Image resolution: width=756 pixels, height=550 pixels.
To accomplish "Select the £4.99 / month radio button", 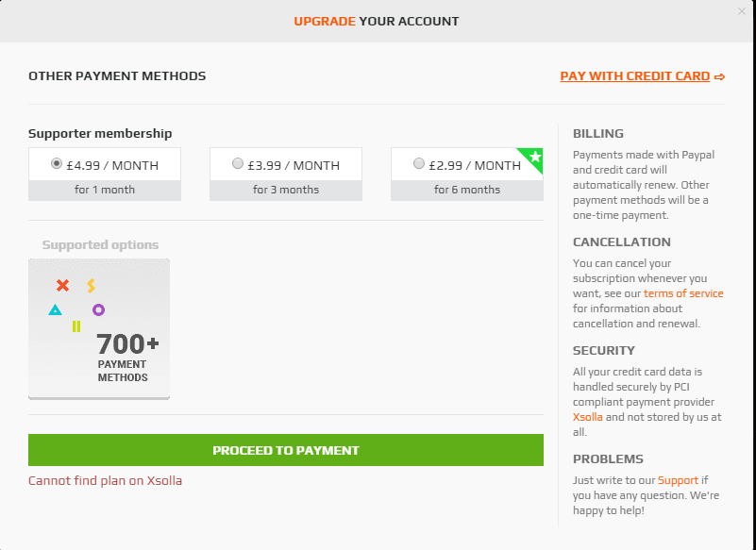I will [57, 164].
